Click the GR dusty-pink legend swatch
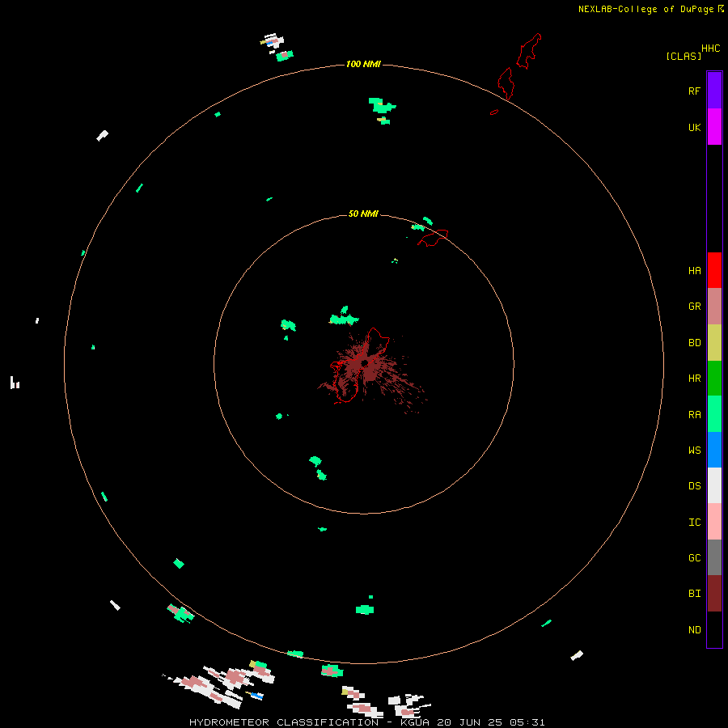The image size is (728, 728). tap(714, 307)
